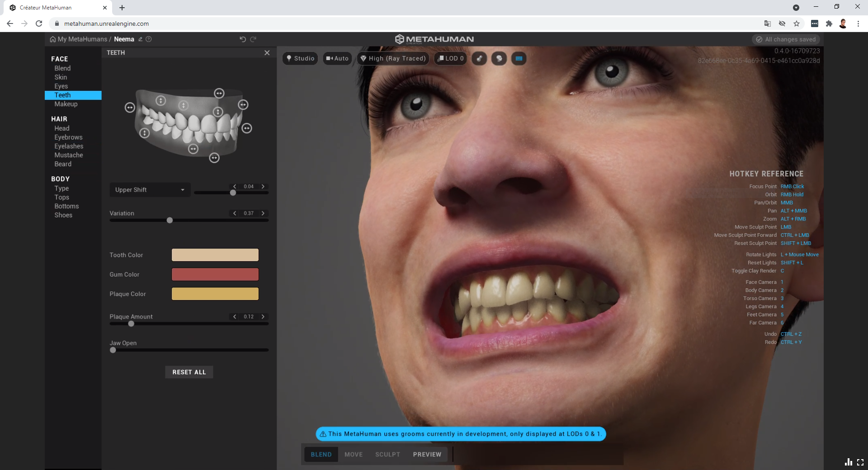This screenshot has width=868, height=470.
Task: Open the Skin section under FACE
Action: (61, 77)
